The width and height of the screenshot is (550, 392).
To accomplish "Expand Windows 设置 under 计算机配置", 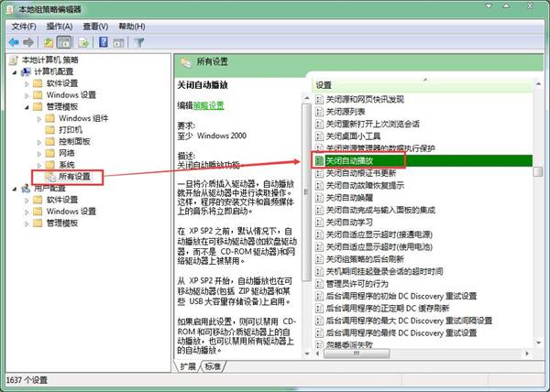I will [27, 95].
